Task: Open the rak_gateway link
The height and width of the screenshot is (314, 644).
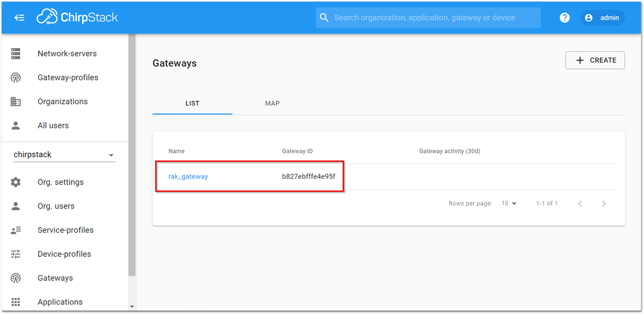Action: tap(188, 177)
